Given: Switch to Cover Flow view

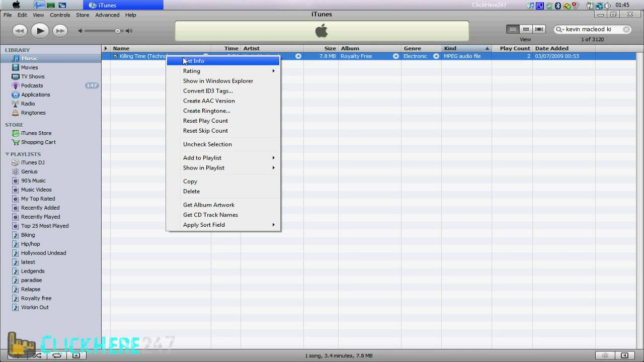Looking at the screenshot, I should tap(539, 29).
